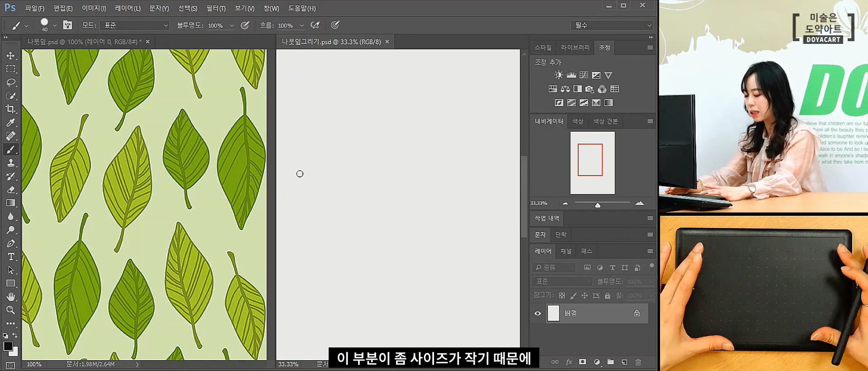
Task: Select the Rectangle shape tool
Action: tap(11, 283)
